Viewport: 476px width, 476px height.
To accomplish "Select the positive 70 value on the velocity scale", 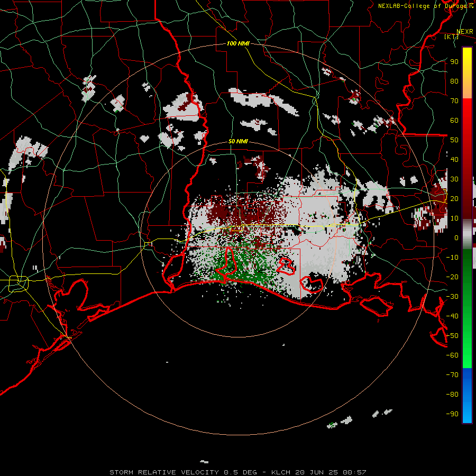I will tap(454, 101).
